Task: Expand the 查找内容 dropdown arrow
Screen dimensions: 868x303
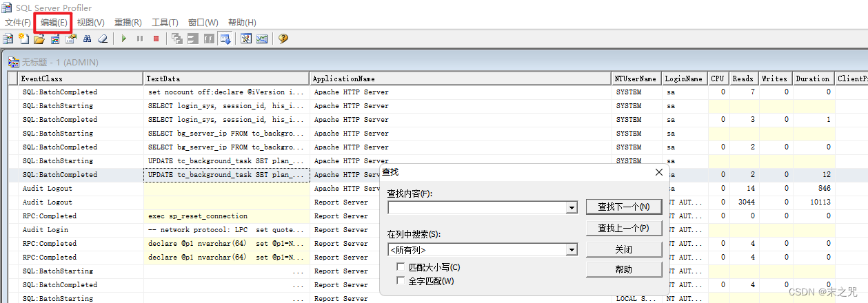Action: [x=572, y=208]
